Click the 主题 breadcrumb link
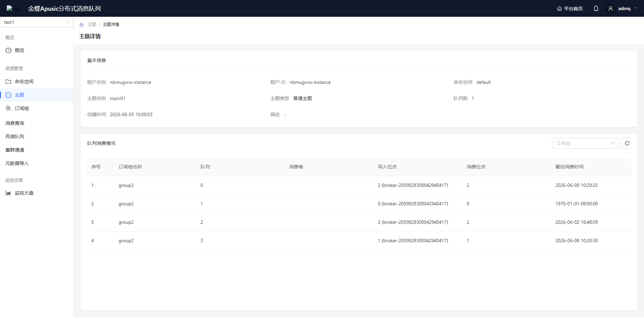Image resolution: width=644 pixels, height=317 pixels. 92,24
